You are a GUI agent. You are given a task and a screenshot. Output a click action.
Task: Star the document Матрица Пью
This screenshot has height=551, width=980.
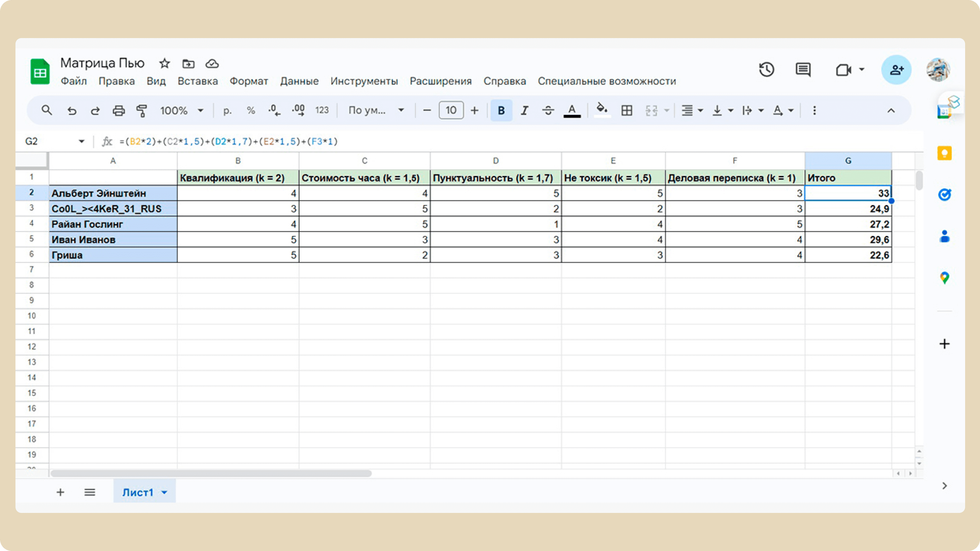coord(164,63)
